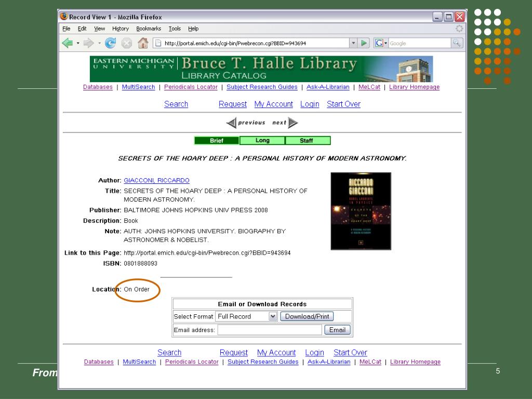Click the top Request link
The width and height of the screenshot is (532, 399).
point(232,104)
